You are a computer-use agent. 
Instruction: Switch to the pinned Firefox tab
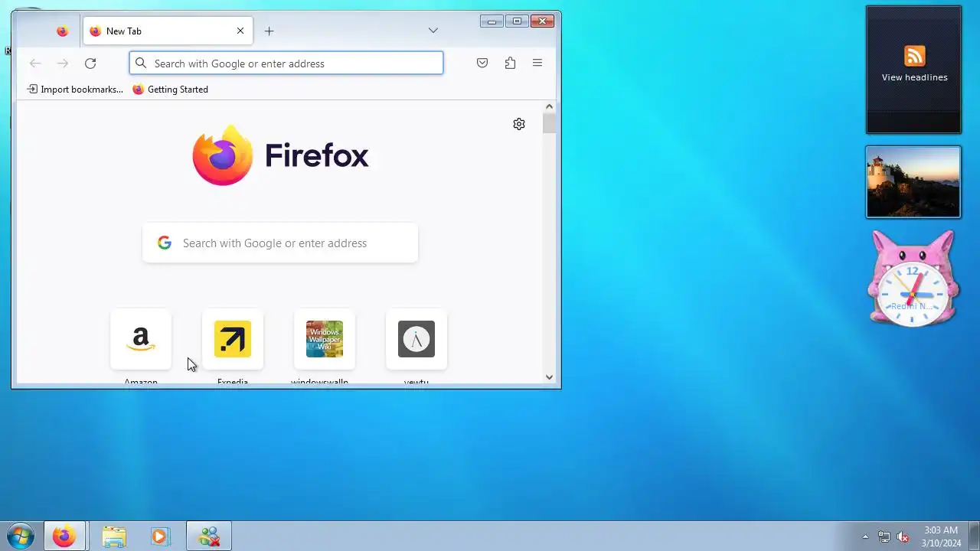[62, 31]
